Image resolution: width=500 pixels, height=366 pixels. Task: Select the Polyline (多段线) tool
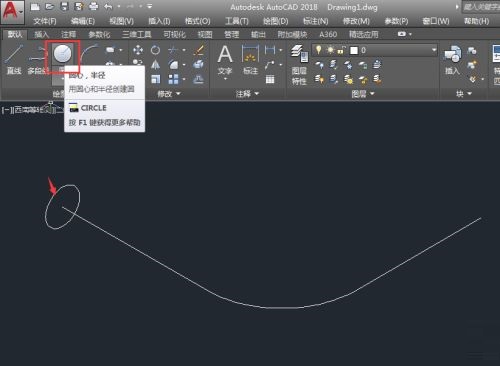pyautogui.click(x=37, y=59)
